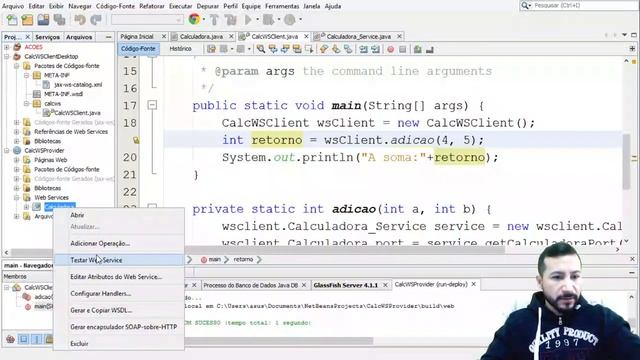Click the Undo arrow icon
Screen dimensions: 640x360
tap(80, 20)
